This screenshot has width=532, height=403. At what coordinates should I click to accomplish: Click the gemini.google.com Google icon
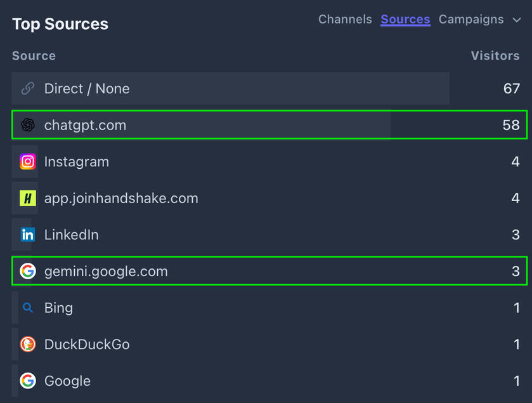27,272
